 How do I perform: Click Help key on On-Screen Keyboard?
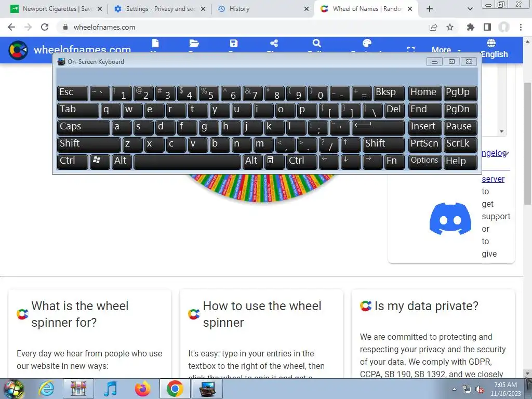point(460,162)
